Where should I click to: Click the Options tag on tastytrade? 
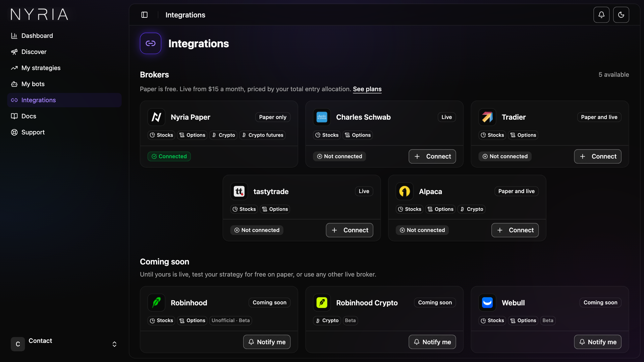(x=275, y=209)
